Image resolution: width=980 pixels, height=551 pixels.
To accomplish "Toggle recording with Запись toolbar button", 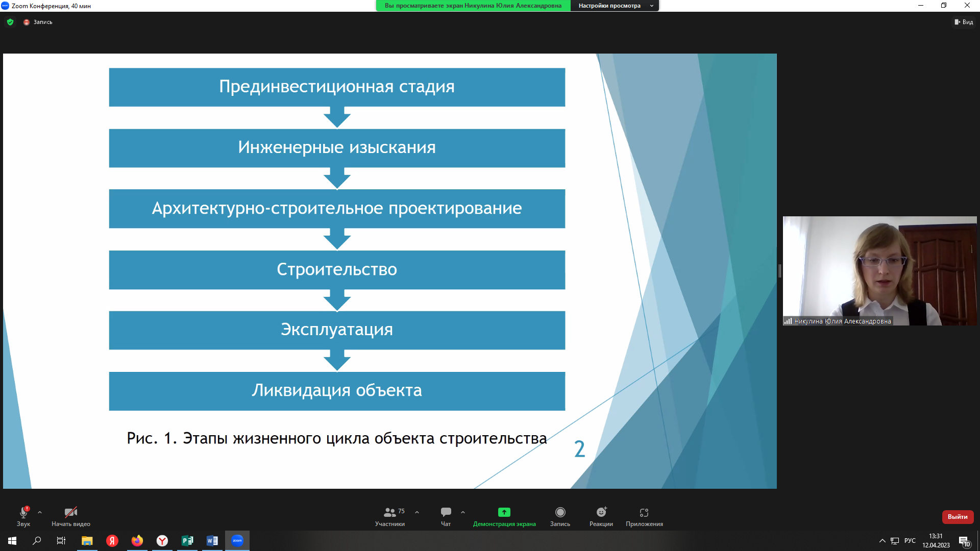I will click(560, 516).
